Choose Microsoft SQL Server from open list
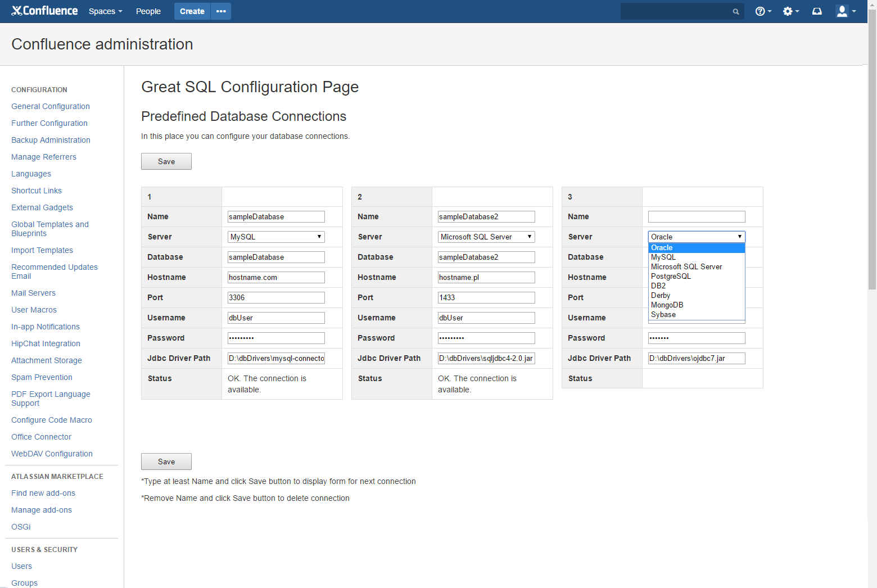The image size is (877, 588). tap(697, 267)
